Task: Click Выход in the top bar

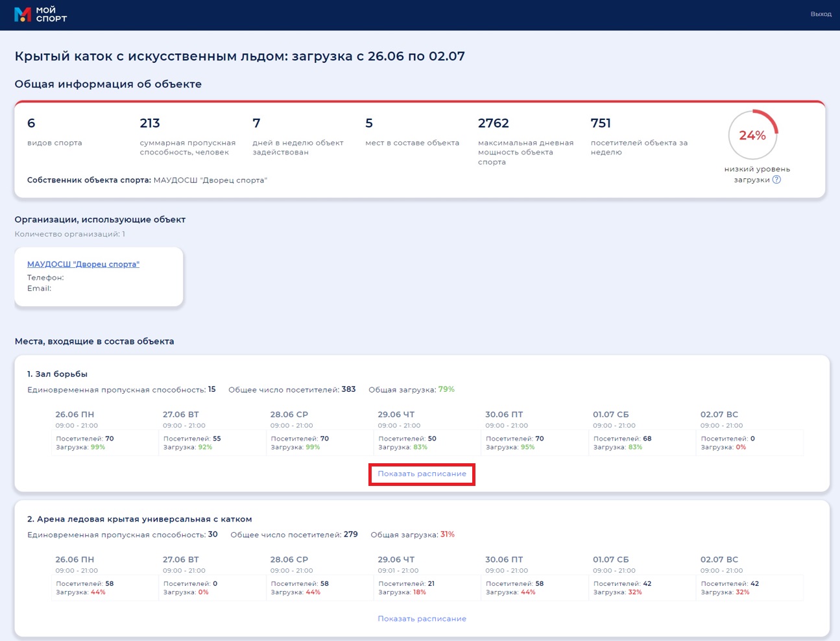Action: (x=821, y=14)
